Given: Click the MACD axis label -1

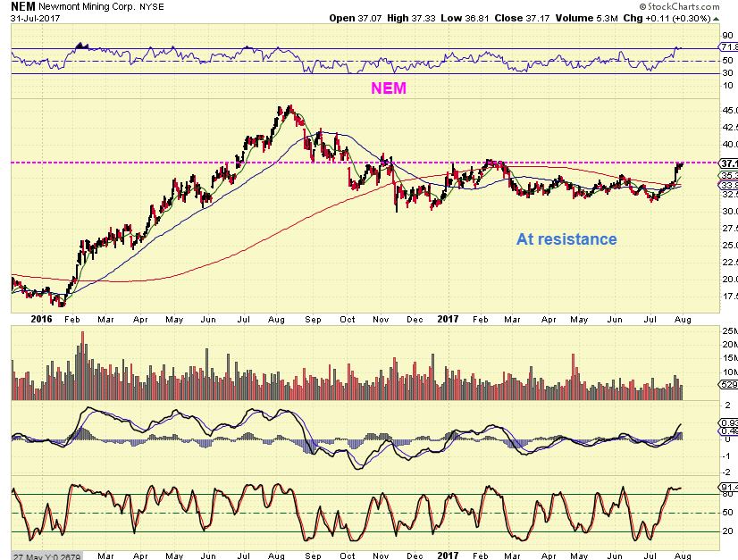Looking at the screenshot, I should pyautogui.click(x=727, y=456).
